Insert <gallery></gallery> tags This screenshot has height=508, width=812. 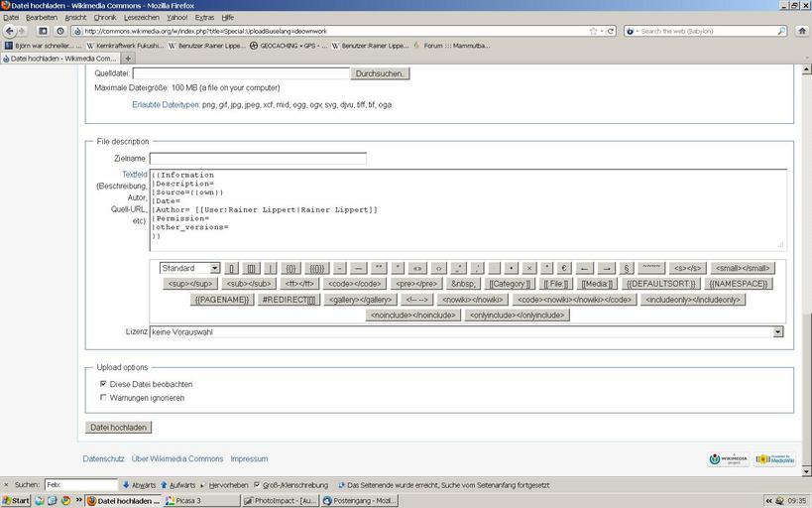pyautogui.click(x=361, y=300)
